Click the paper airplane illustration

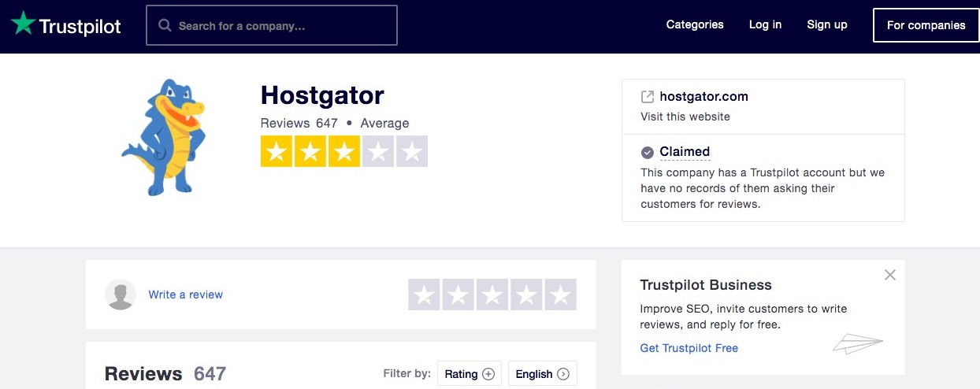858,343
